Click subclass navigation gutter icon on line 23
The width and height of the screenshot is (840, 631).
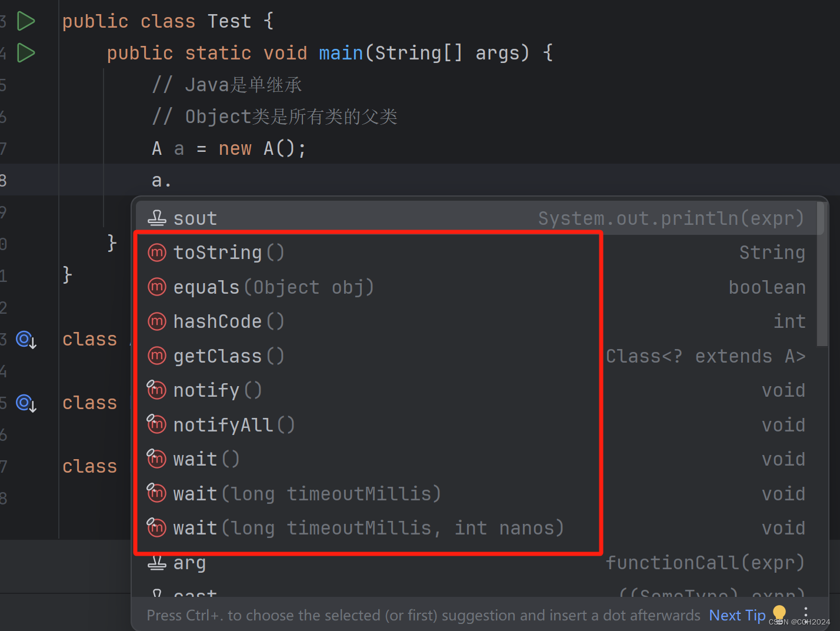tap(24, 340)
